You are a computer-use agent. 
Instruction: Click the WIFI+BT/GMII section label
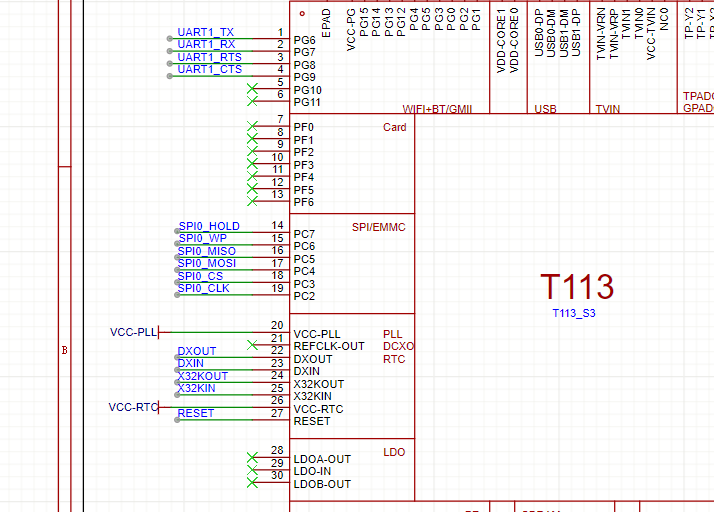pos(437,109)
